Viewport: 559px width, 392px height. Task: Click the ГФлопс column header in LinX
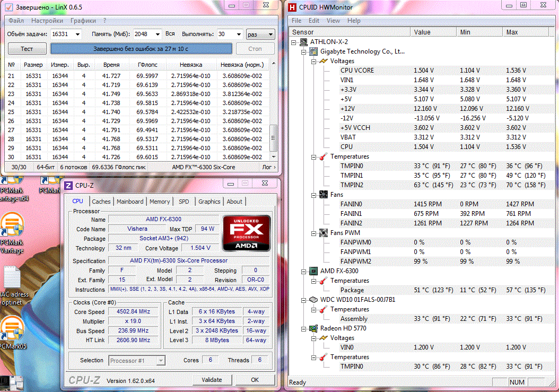pos(147,65)
